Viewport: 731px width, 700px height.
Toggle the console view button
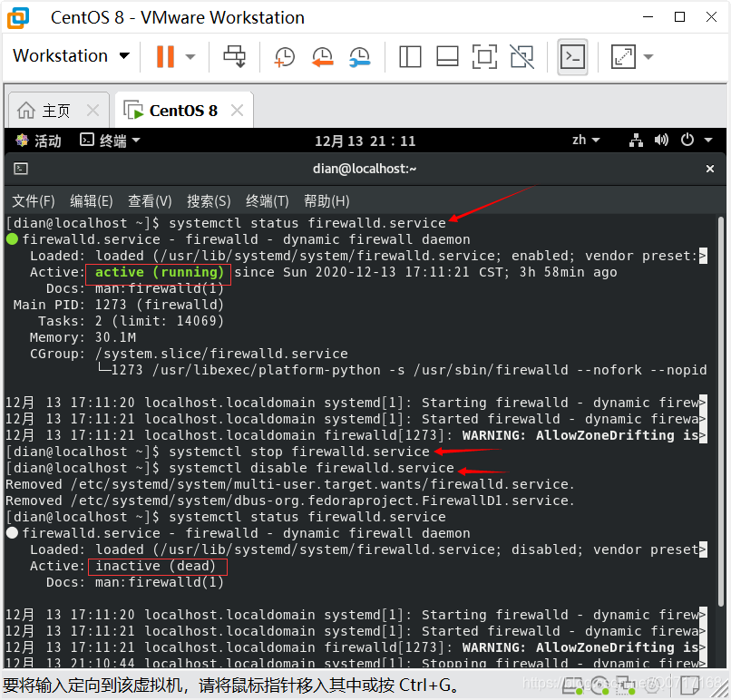point(572,57)
